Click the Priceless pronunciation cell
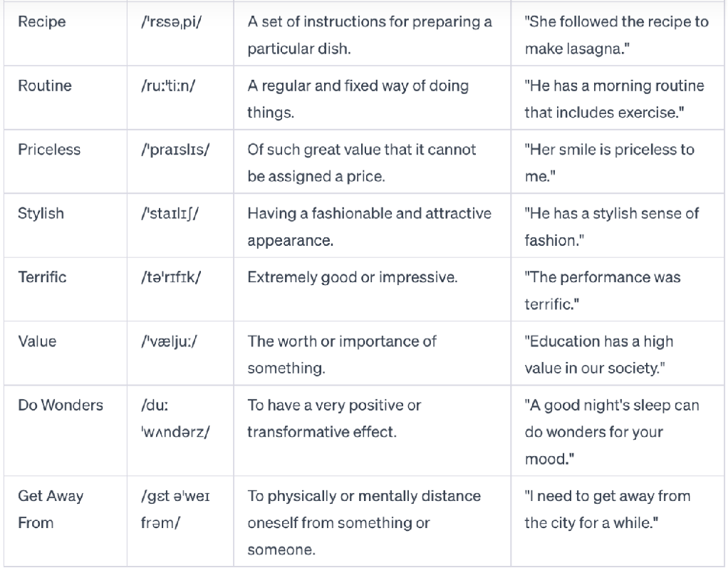Image resolution: width=728 pixels, height=568 pixels. point(175,150)
